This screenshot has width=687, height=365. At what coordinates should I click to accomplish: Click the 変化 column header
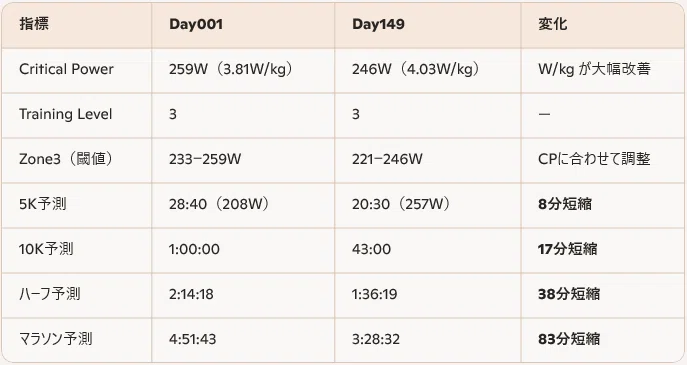(x=552, y=24)
